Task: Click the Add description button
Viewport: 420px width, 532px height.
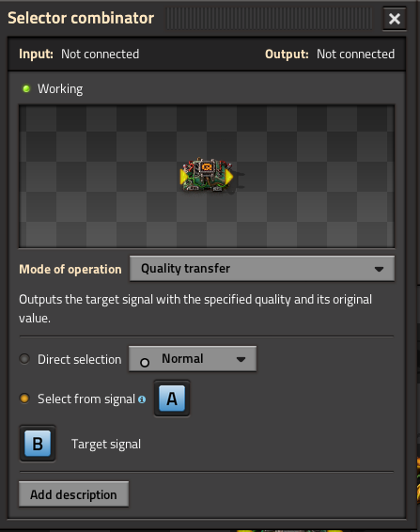Action: tap(73, 494)
